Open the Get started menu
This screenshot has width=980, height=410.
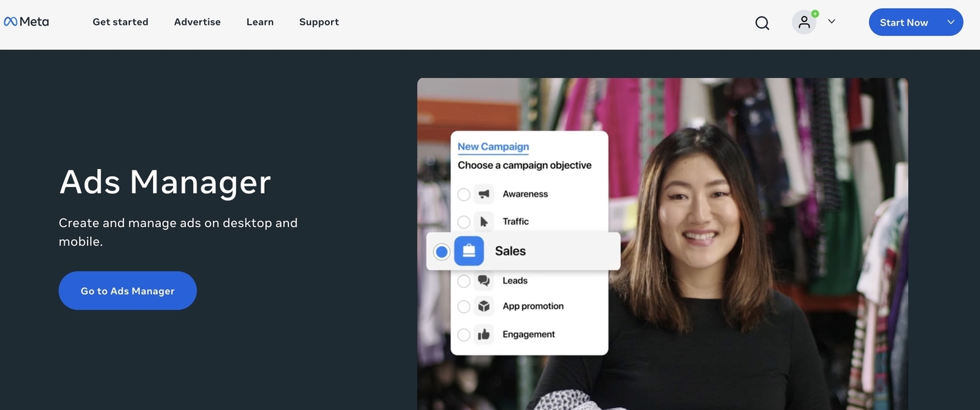pos(121,22)
